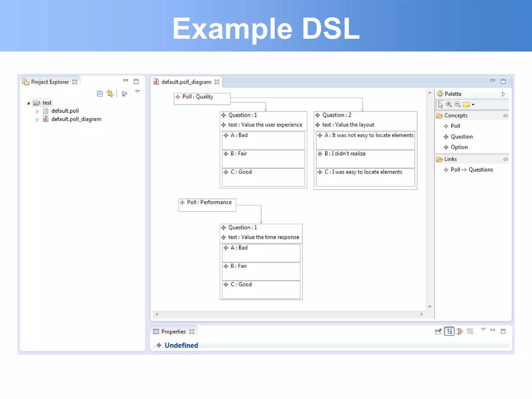Minimize the Properties view
Viewport: 532px width, 399px height.
click(493, 330)
